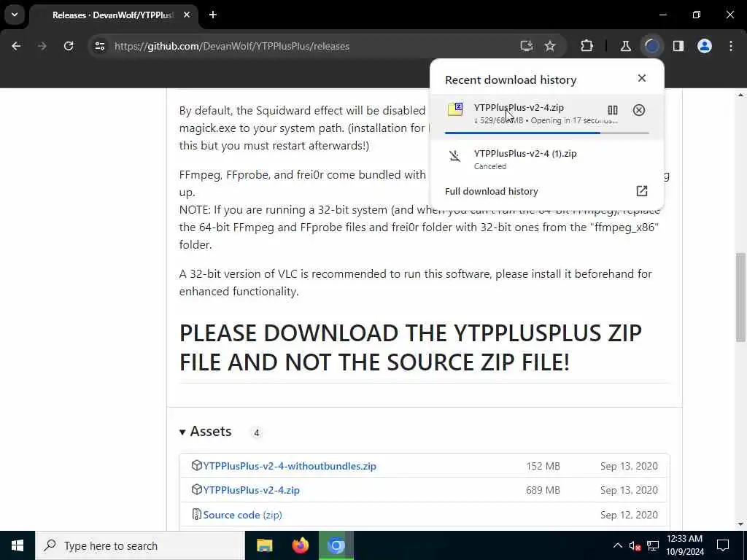Click the package icon beside YTPPlusPlus-v2-4-withoutbundles.zip
Image resolution: width=747 pixels, height=560 pixels.
click(197, 465)
